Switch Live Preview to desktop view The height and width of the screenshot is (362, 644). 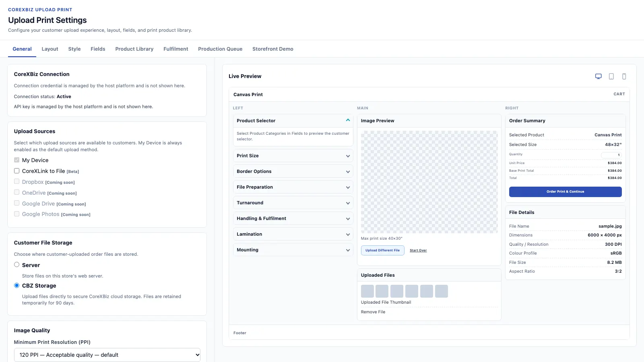pyautogui.click(x=599, y=76)
